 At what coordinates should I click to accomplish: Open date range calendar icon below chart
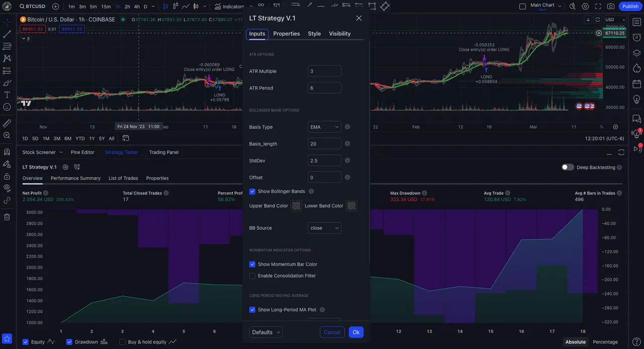point(126,138)
